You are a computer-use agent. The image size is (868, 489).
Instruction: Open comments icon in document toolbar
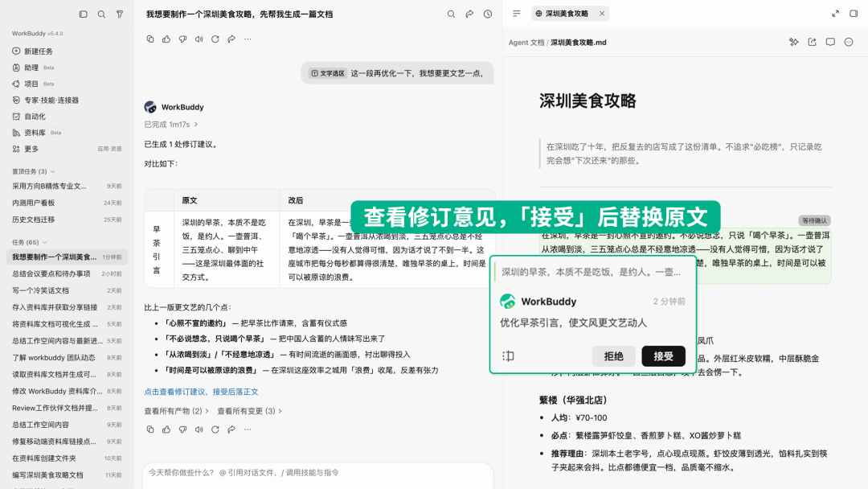coord(830,42)
